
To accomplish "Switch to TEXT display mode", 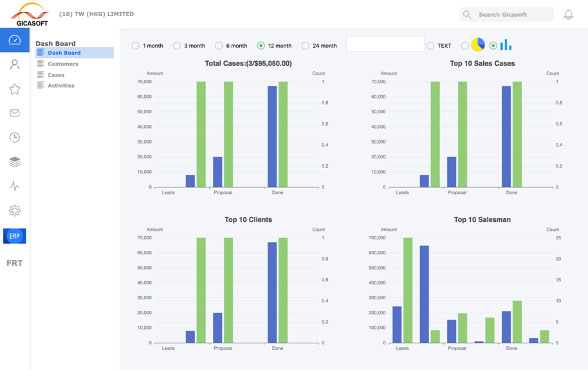I will [x=430, y=46].
